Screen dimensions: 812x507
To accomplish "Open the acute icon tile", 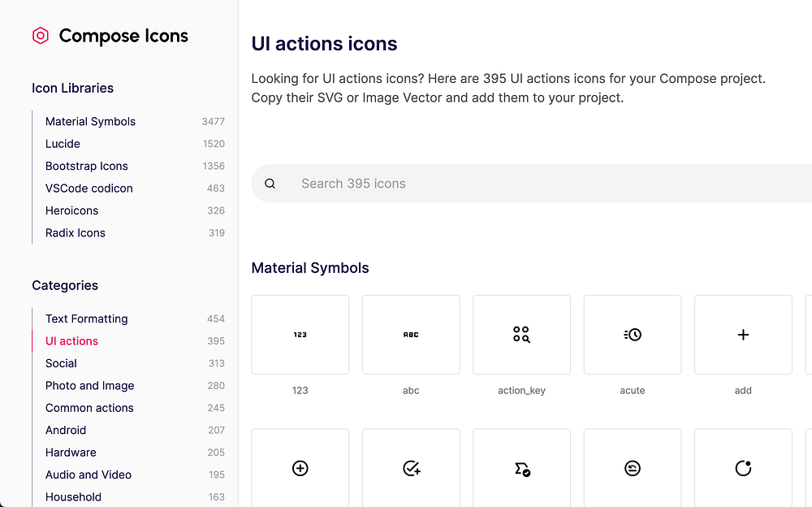I will [x=633, y=335].
